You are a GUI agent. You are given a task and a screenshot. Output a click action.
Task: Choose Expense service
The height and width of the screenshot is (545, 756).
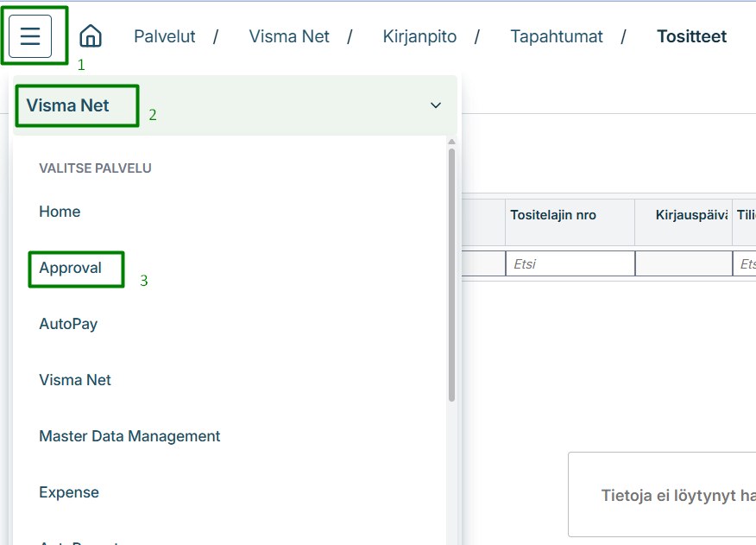tap(69, 492)
